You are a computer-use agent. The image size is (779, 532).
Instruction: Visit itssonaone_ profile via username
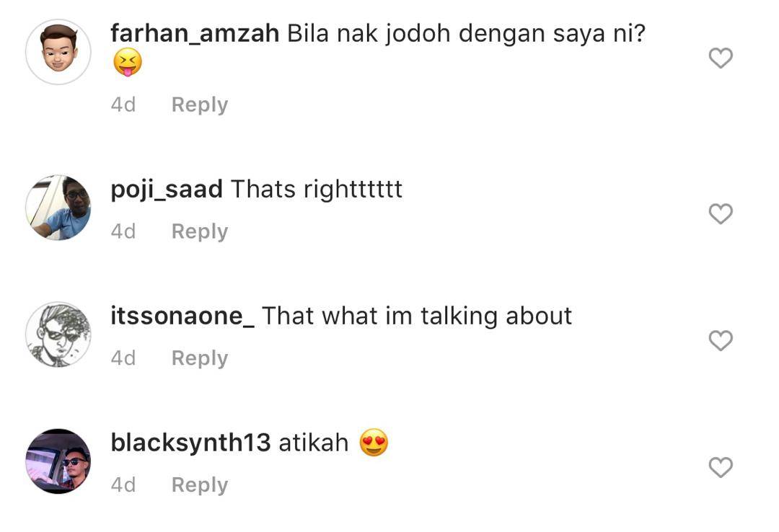(x=182, y=316)
